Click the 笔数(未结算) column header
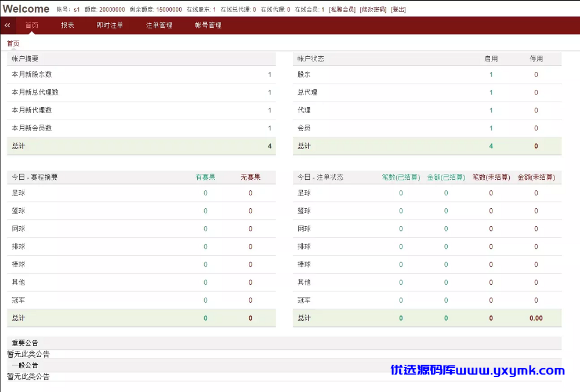Viewport: 580px width, 392px height. pos(491,177)
